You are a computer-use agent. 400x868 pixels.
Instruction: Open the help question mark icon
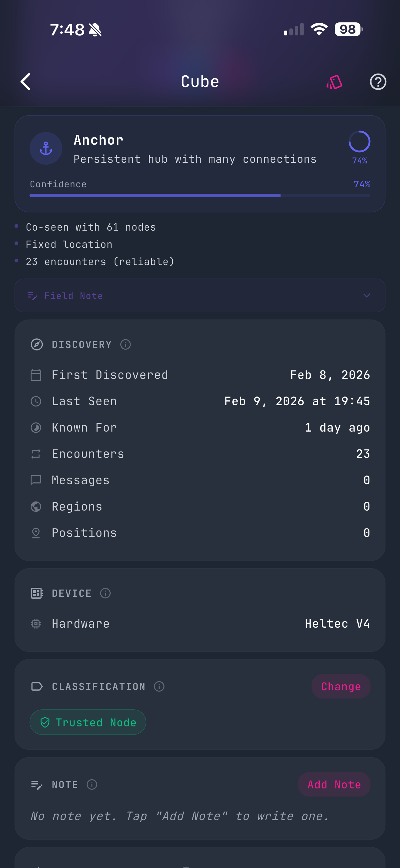(x=378, y=82)
